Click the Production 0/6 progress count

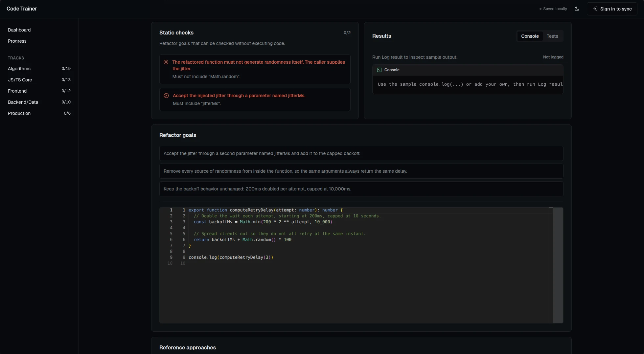pos(67,113)
